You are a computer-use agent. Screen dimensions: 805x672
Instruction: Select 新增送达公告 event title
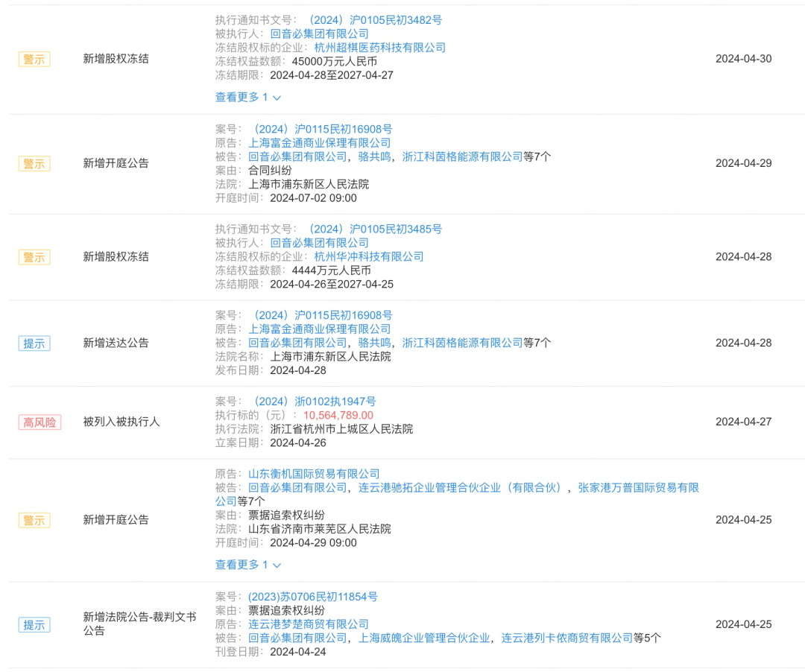[x=116, y=343]
